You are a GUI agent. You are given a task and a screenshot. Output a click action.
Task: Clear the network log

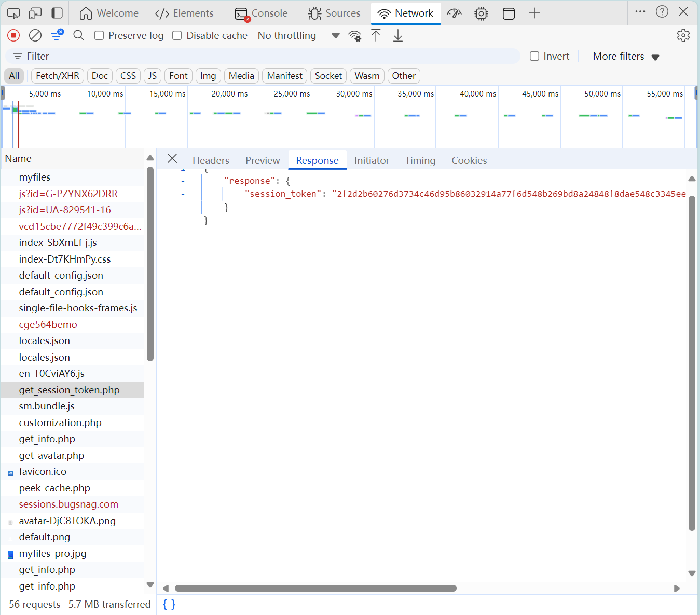[x=35, y=35]
